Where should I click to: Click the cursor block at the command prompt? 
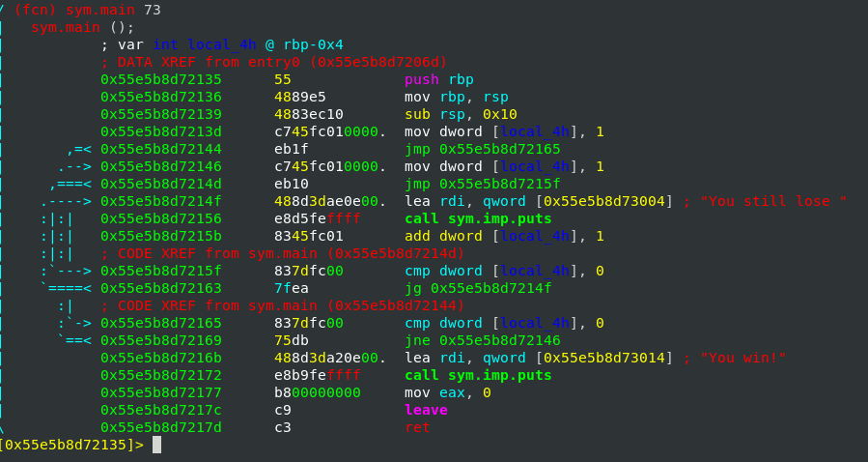pyautogui.click(x=157, y=445)
